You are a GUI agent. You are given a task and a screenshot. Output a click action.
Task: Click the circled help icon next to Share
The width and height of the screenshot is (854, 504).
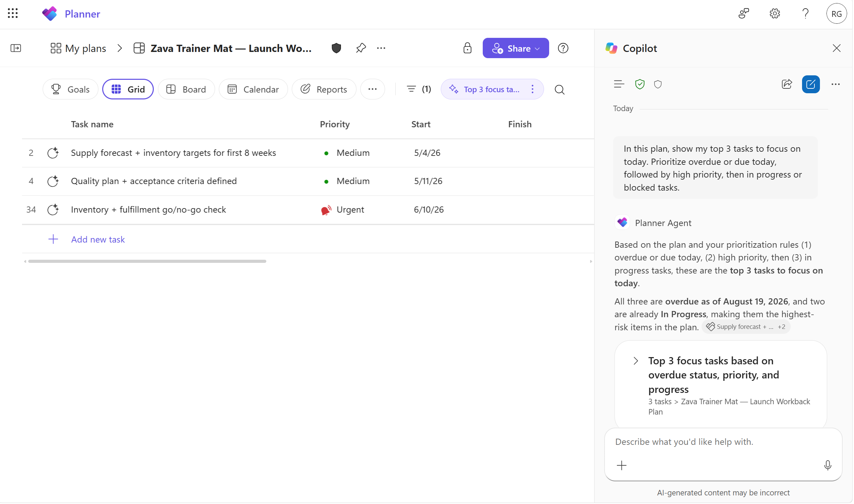tap(563, 48)
